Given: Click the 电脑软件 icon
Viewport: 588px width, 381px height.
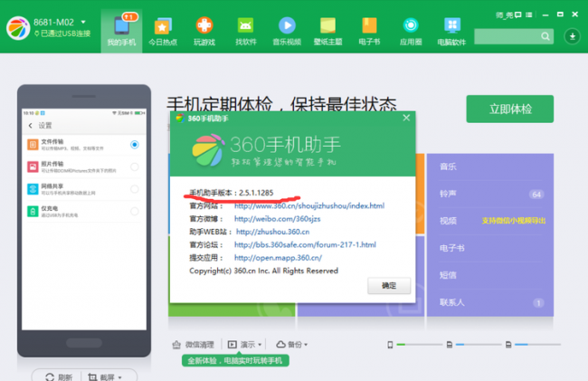Looking at the screenshot, I should 452,25.
